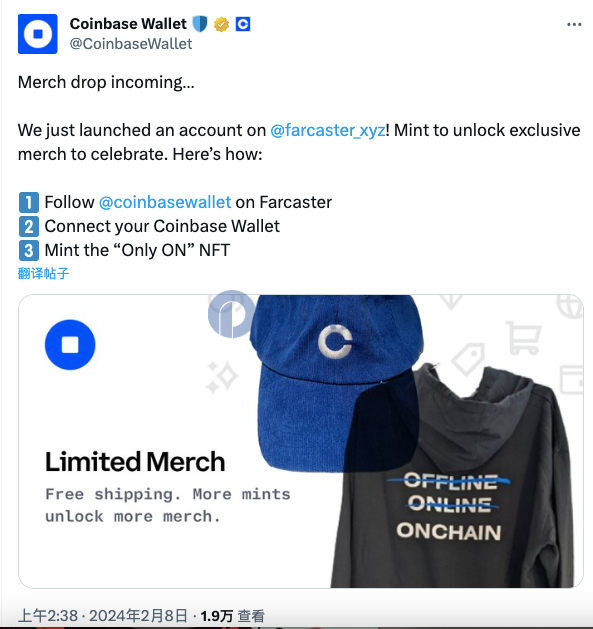Click the translucent circular overlay icon on image
The width and height of the screenshot is (593, 629).
tap(232, 314)
